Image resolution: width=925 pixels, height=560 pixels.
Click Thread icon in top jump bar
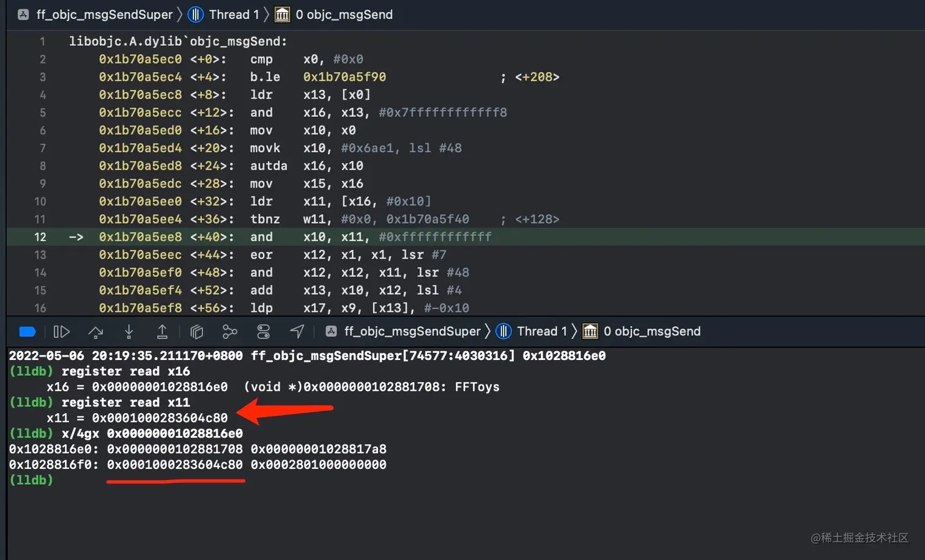tap(196, 15)
